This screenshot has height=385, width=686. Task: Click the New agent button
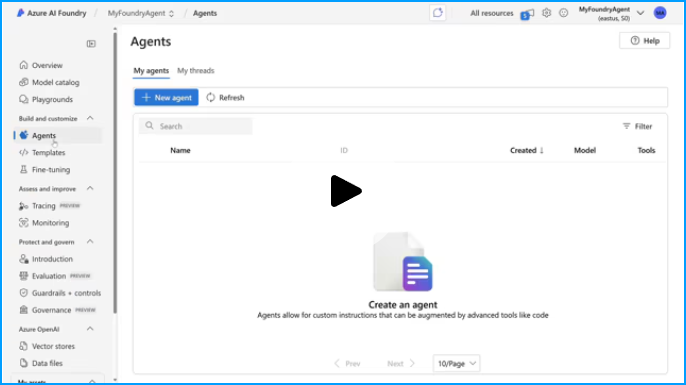166,98
